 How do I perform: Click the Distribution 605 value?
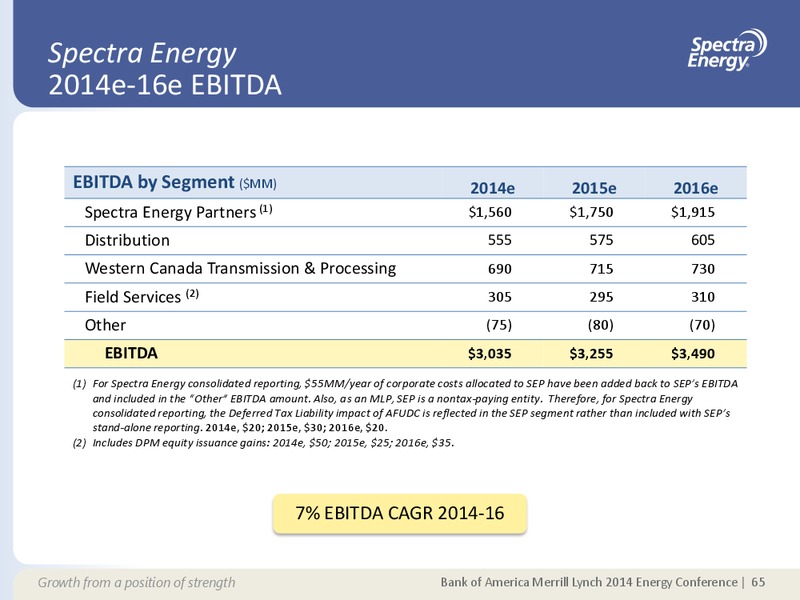tap(703, 240)
